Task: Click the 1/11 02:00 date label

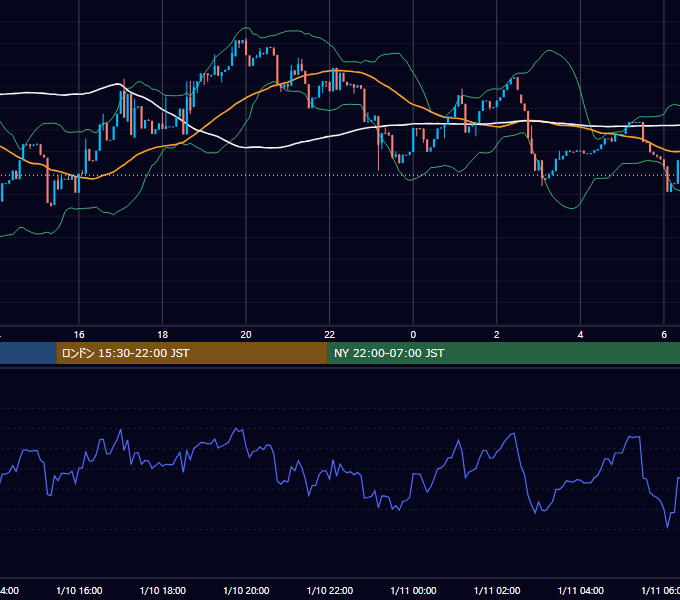Action: tap(497, 591)
